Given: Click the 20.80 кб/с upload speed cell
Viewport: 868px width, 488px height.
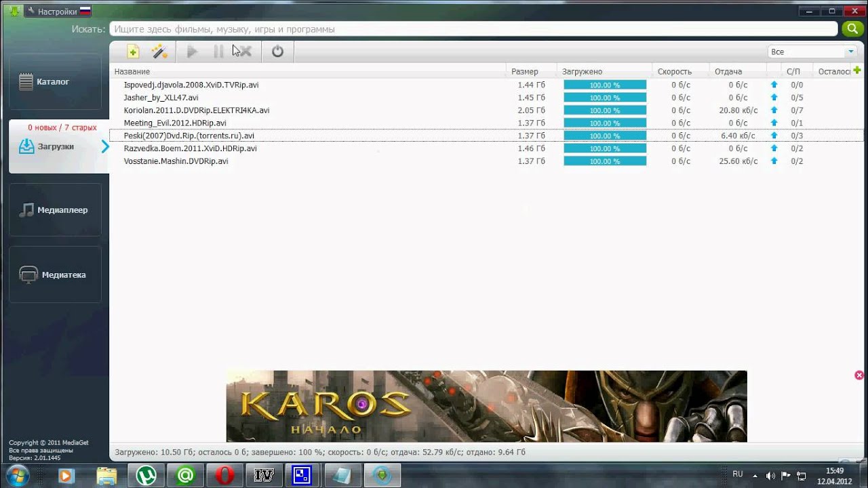Looking at the screenshot, I should click(x=738, y=110).
